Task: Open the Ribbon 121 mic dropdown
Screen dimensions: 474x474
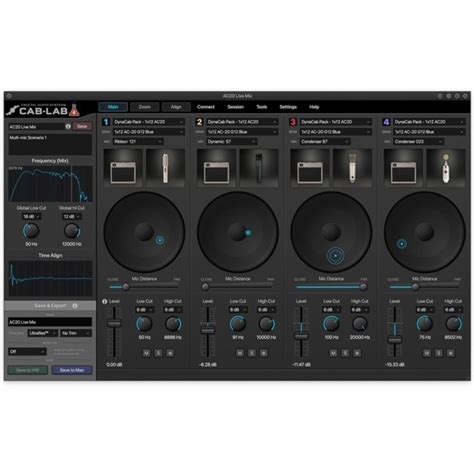Action: point(138,142)
